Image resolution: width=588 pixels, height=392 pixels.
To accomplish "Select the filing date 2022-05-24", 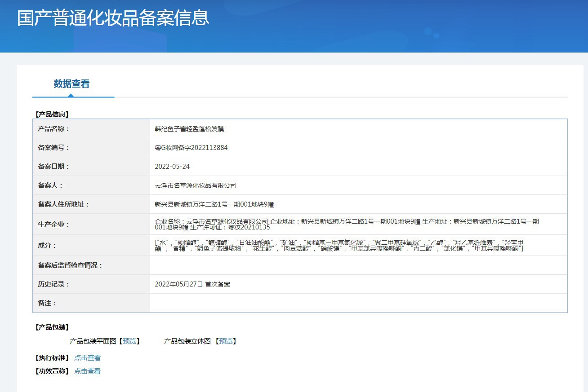I will point(172,167).
